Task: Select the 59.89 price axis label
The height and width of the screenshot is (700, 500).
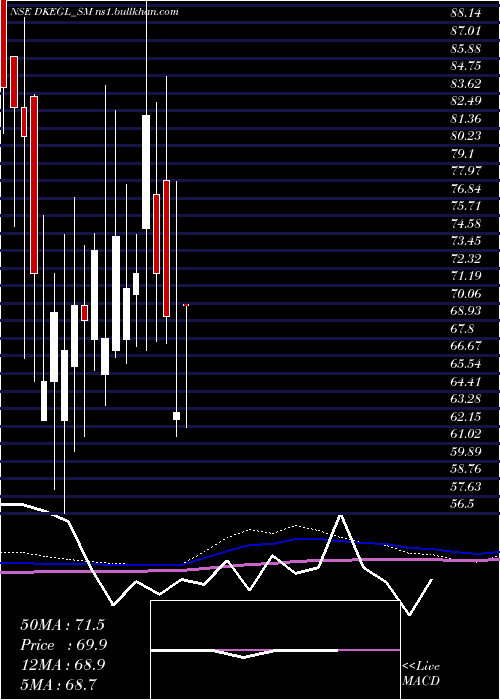Action: 466,451
